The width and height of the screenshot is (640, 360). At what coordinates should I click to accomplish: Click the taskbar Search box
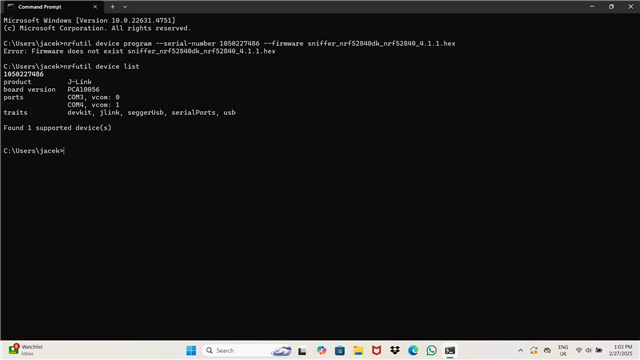click(247, 350)
